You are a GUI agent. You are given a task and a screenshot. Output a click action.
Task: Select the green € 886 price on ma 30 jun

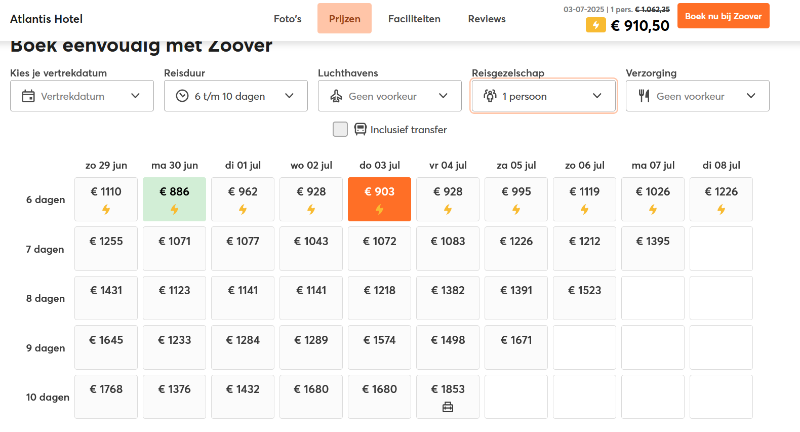click(174, 199)
